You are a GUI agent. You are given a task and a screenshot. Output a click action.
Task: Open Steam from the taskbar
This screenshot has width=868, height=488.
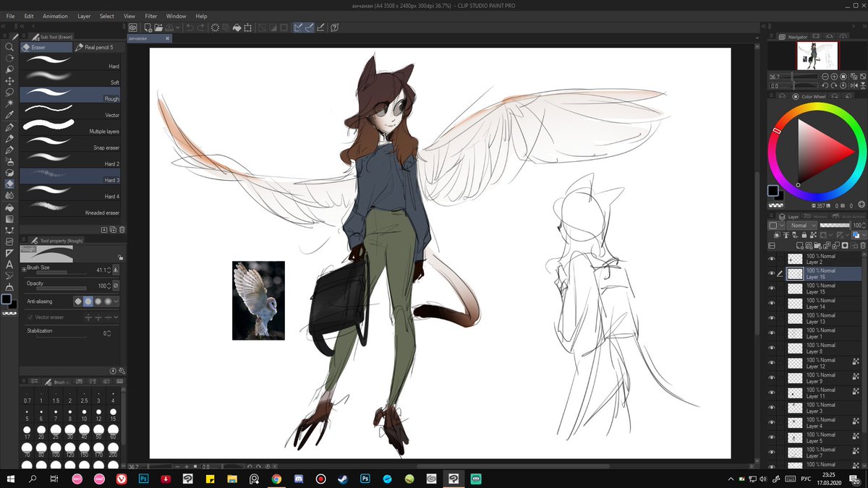pyautogui.click(x=343, y=479)
